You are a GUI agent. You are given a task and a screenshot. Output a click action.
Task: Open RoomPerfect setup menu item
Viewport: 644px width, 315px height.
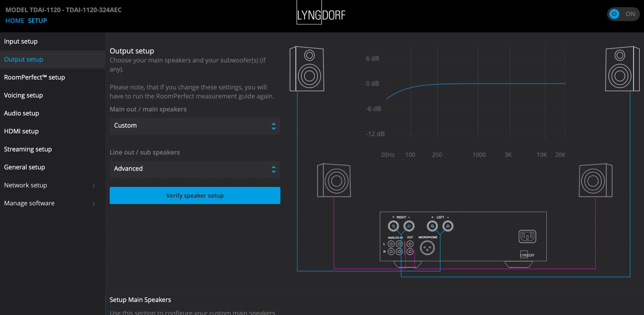tap(52, 77)
